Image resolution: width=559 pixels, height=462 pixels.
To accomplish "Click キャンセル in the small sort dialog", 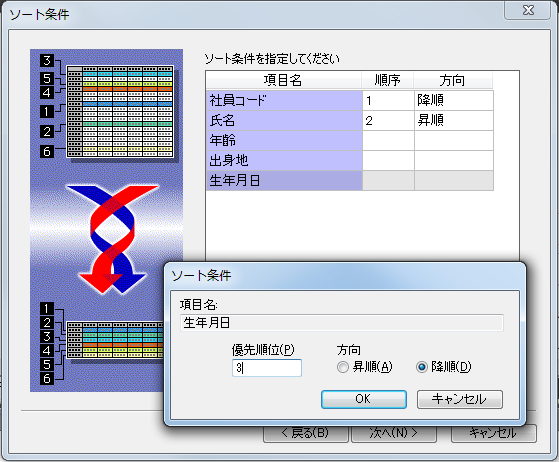I will pyautogui.click(x=460, y=399).
